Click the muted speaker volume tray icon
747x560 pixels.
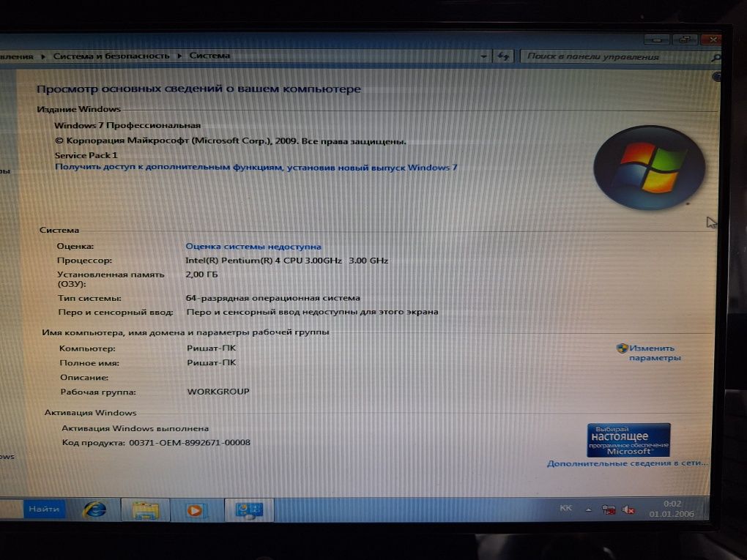628,510
